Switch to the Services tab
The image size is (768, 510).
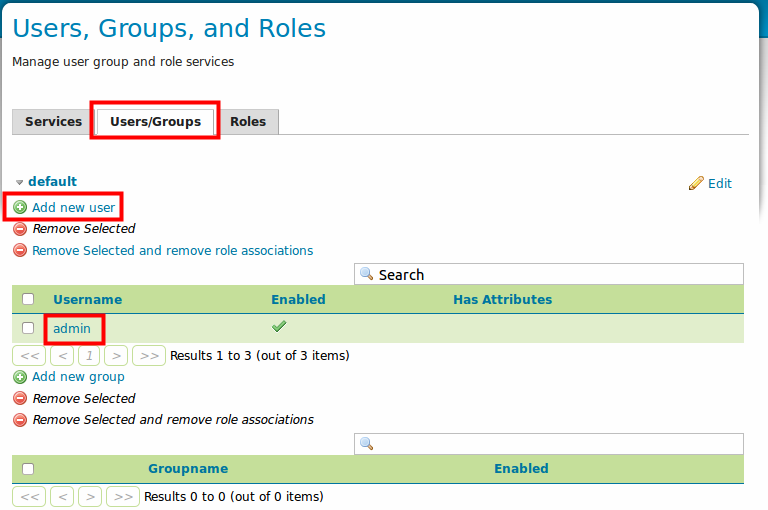tap(53, 121)
